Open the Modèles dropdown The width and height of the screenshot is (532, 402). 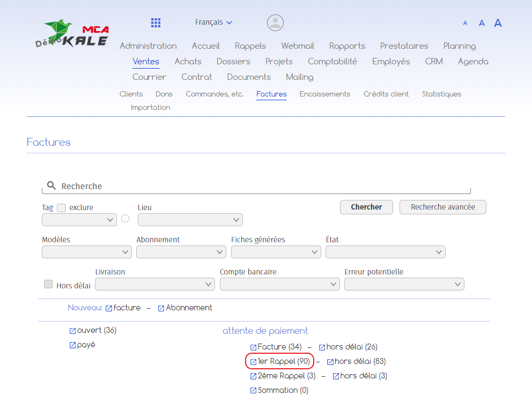[86, 252]
